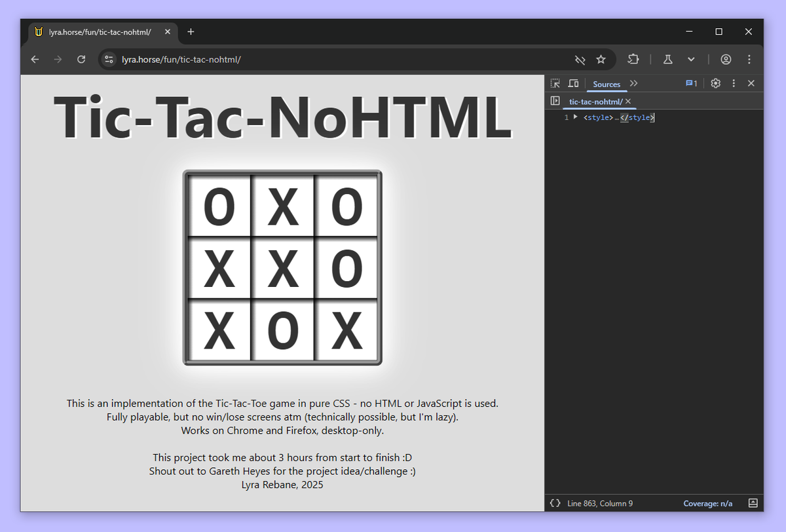Click the bottom-right X cell on the board

346,331
